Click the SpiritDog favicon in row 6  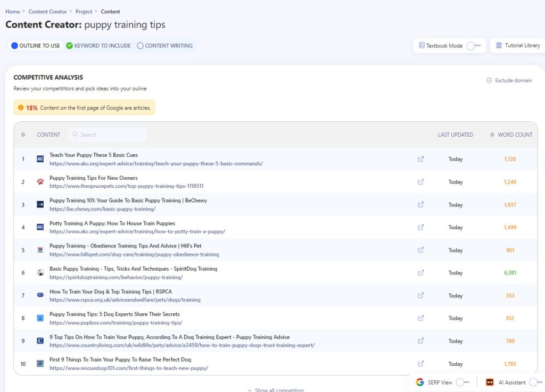click(x=40, y=272)
